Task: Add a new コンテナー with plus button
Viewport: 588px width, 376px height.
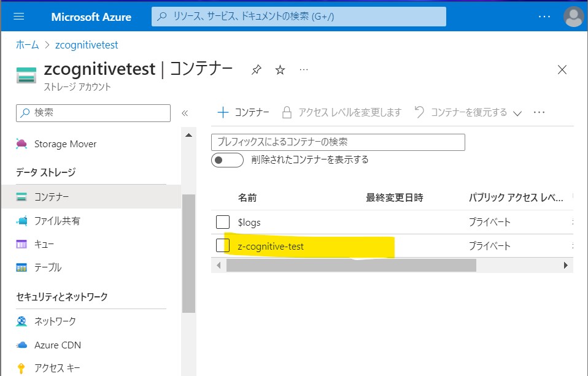Action: tap(244, 112)
